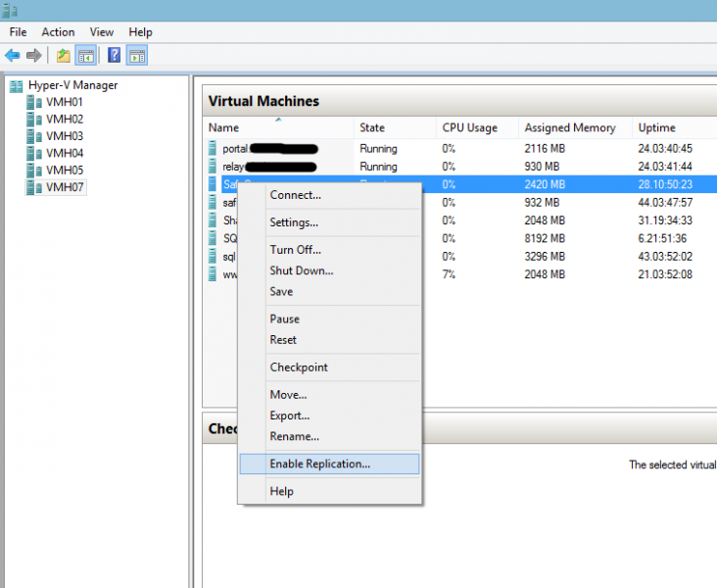Open the View menu
This screenshot has height=588, width=717.
[102, 32]
